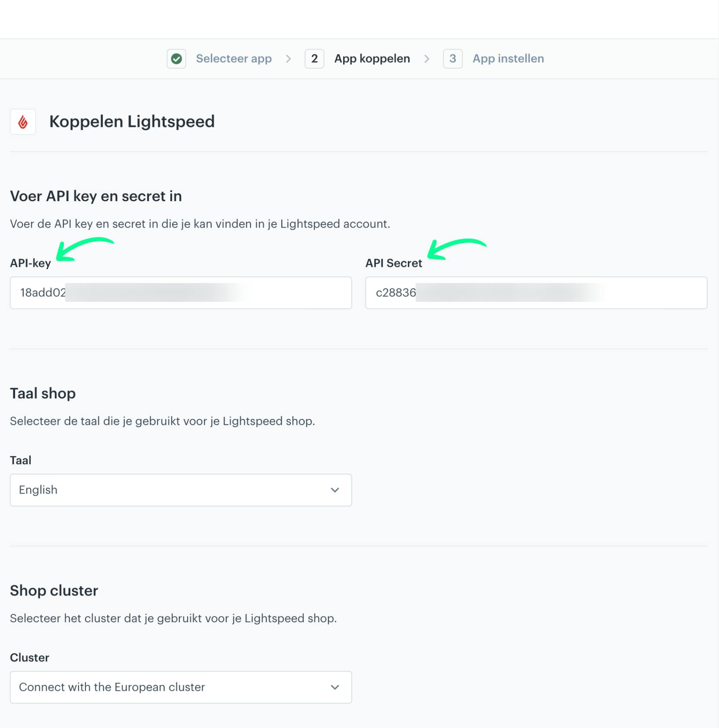
Task: Click inside the API-key input field
Action: click(181, 293)
